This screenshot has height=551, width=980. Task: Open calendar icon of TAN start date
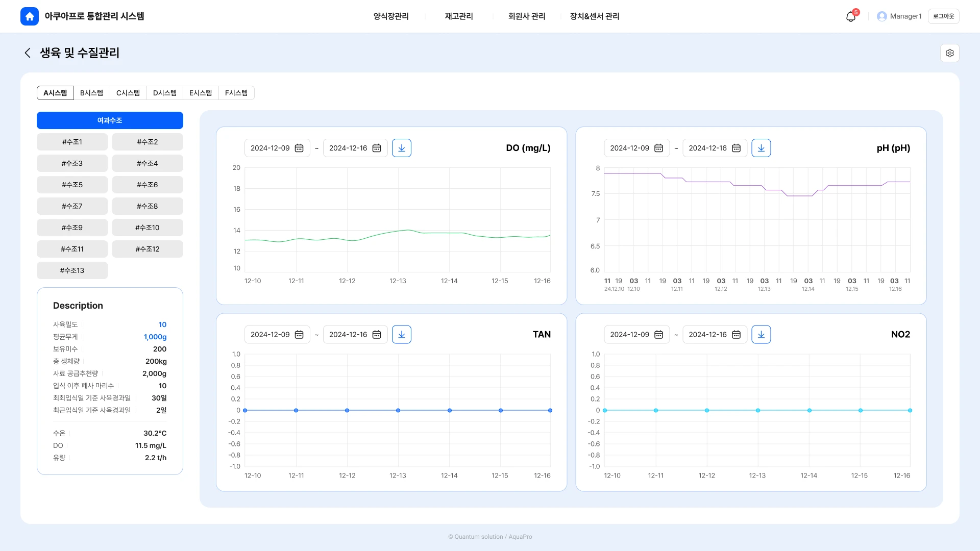click(x=299, y=335)
